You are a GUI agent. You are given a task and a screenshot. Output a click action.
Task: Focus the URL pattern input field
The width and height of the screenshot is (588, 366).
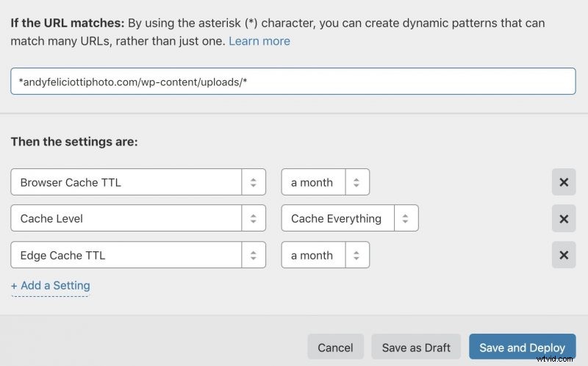coord(293,81)
